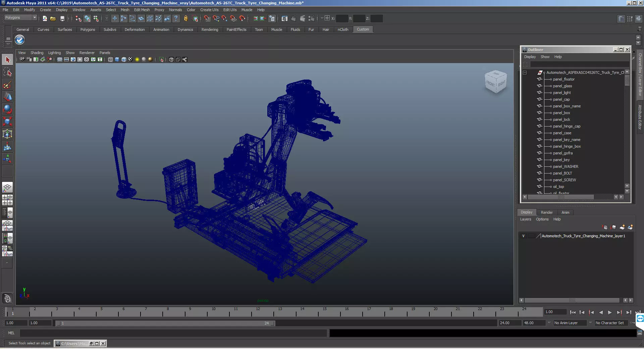Switch to the Rendering shelf tab
Viewport: 644px width, 349px height.
(x=210, y=30)
